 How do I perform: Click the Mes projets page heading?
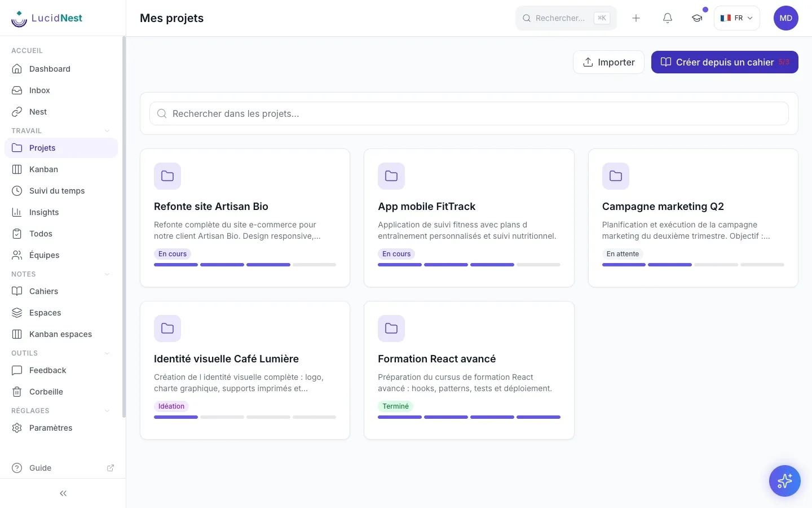point(171,18)
